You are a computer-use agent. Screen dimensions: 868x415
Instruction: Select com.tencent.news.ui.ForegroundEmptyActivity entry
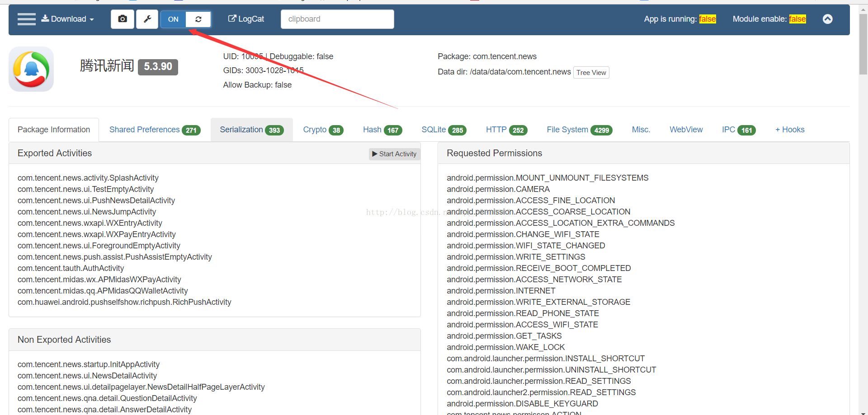click(x=99, y=246)
